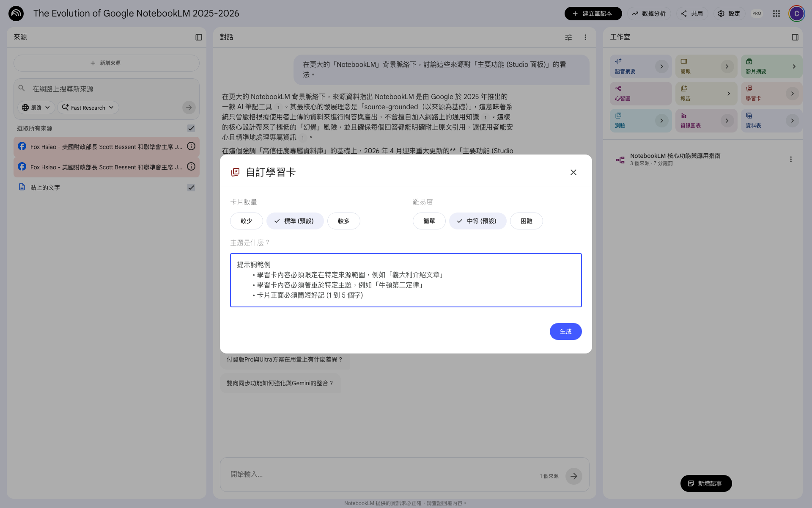Image resolution: width=812 pixels, height=508 pixels.
Task: Send chat message arrow button
Action: (574, 476)
